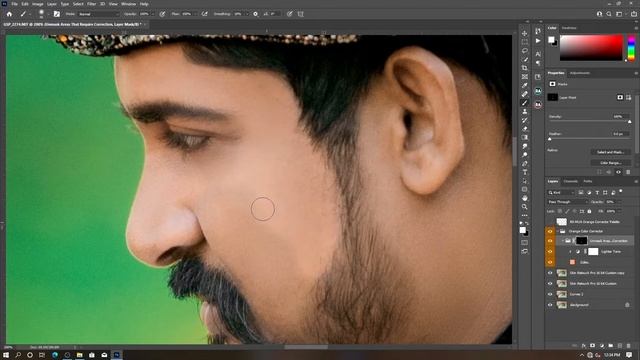Open the File menu
This screenshot has height=360, width=640.
(14, 4)
